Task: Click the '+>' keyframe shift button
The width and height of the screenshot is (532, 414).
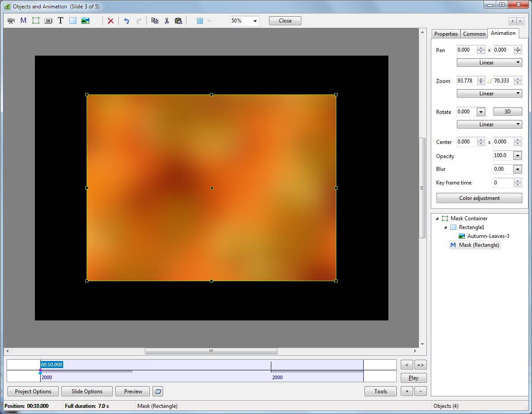Action: click(x=420, y=365)
